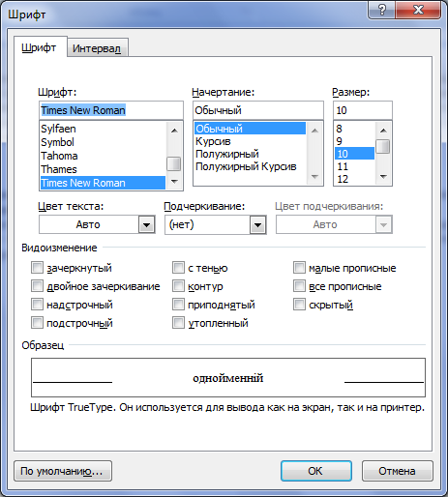Viewport: 448px width, 497px height.
Task: Confirm with the OK button
Action: click(x=316, y=471)
